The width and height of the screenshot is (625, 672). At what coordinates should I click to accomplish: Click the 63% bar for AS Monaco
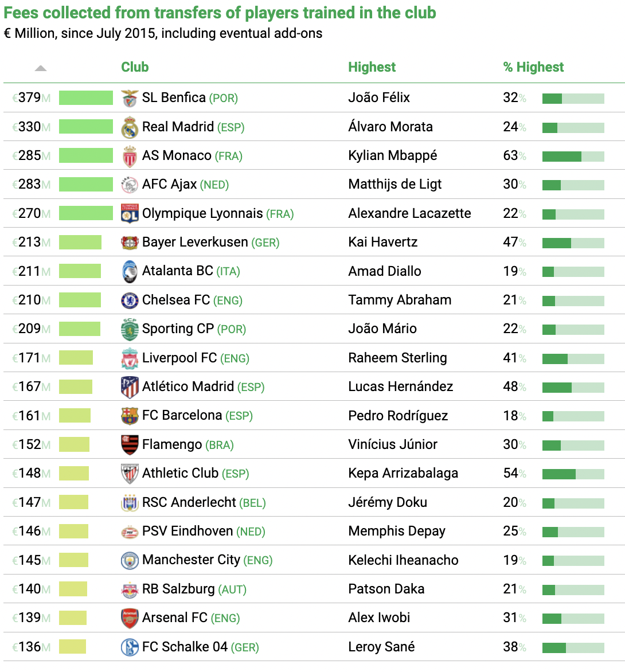pyautogui.click(x=573, y=157)
